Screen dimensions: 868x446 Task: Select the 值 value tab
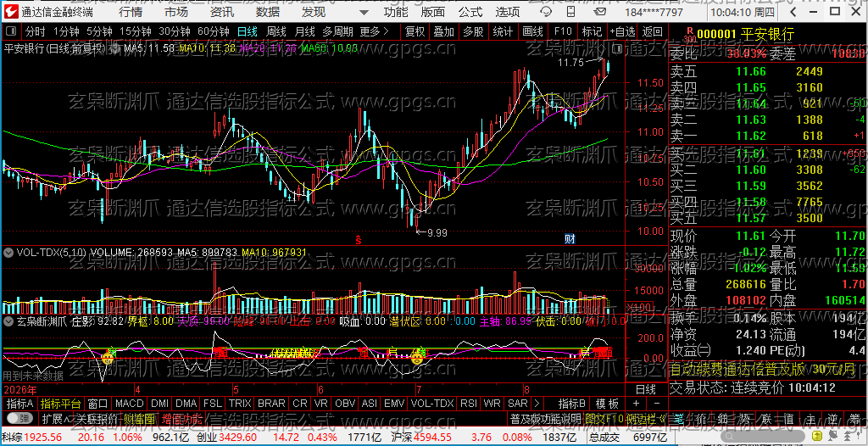point(789,418)
